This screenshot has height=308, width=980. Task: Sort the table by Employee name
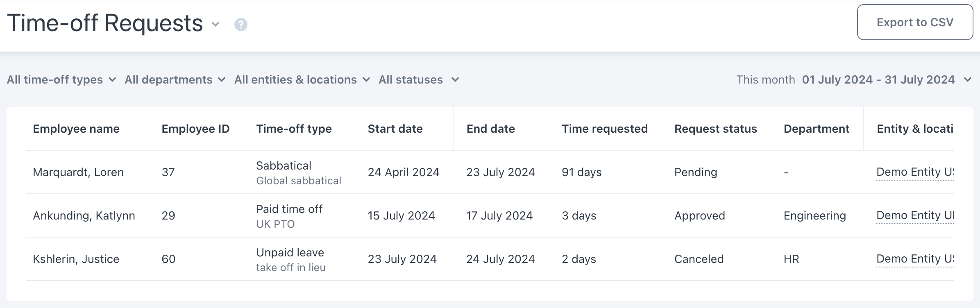click(x=77, y=129)
